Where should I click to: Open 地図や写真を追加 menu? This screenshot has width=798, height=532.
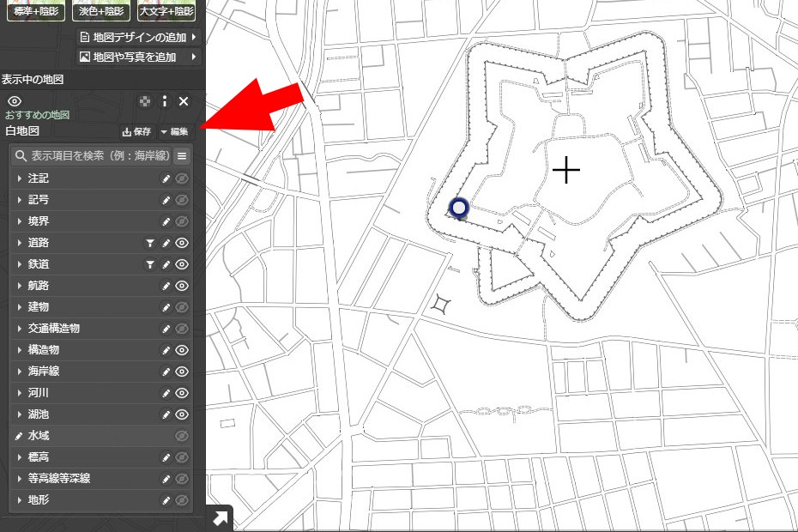[138, 57]
